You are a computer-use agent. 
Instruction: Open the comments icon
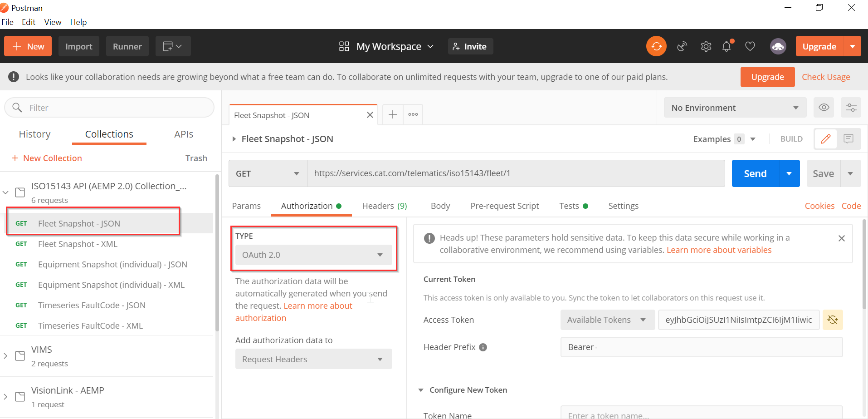(x=848, y=139)
